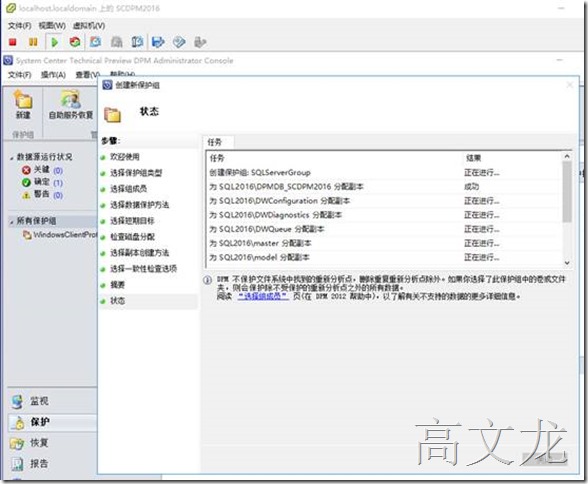Click the 自助服务恢复 ribbon icon
This screenshot has height=484, width=588.
[70, 99]
